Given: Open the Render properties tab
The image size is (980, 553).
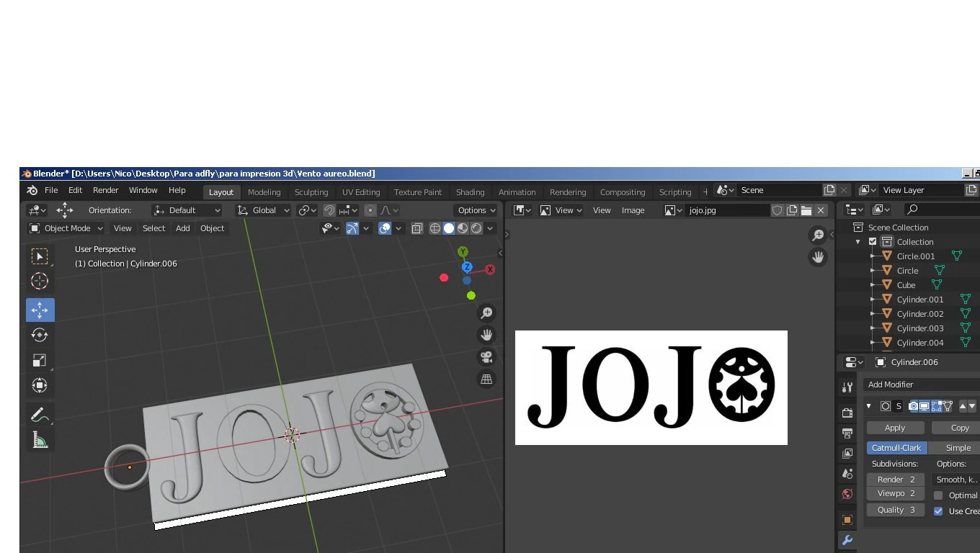Looking at the screenshot, I should pos(847,413).
